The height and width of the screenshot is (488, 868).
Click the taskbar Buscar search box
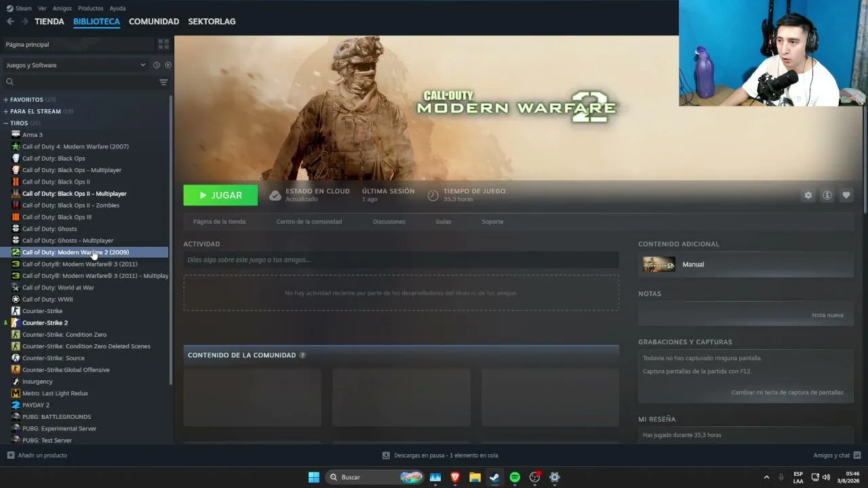pyautogui.click(x=375, y=477)
